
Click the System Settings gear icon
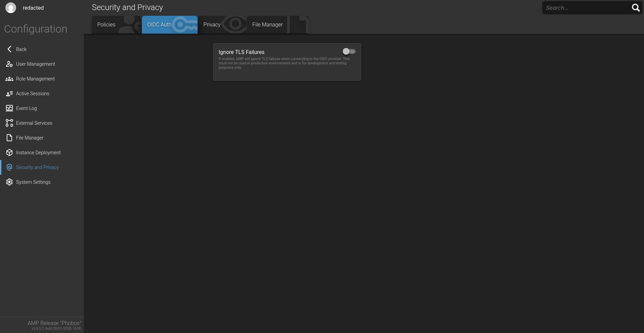tap(9, 182)
